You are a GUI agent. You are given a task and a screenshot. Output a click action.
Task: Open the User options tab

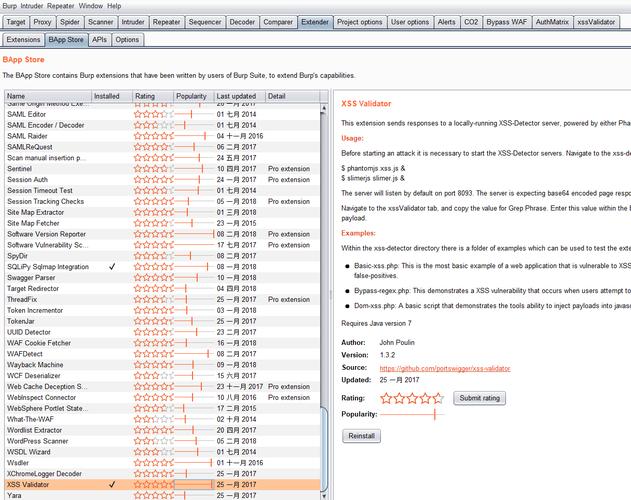click(x=410, y=22)
